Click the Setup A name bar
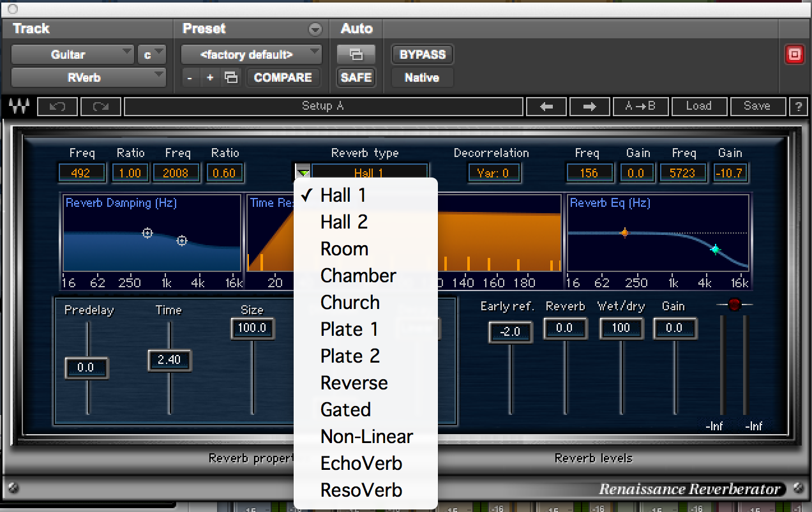 coord(323,107)
